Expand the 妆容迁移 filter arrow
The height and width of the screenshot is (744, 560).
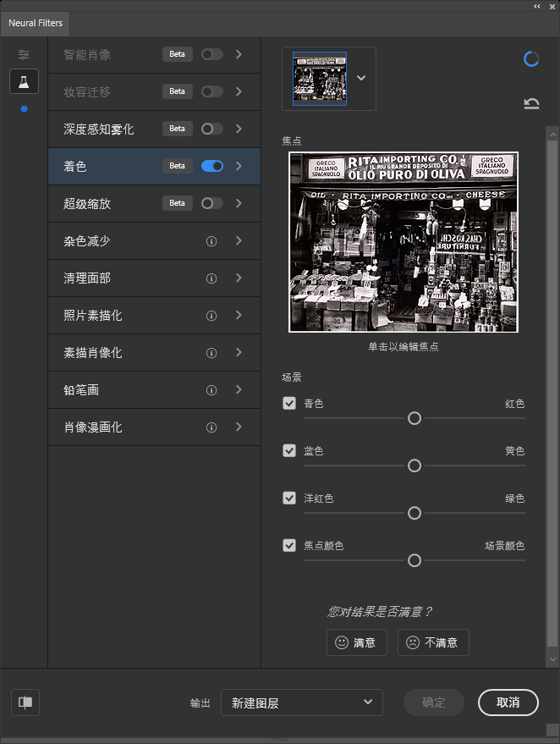tap(239, 91)
